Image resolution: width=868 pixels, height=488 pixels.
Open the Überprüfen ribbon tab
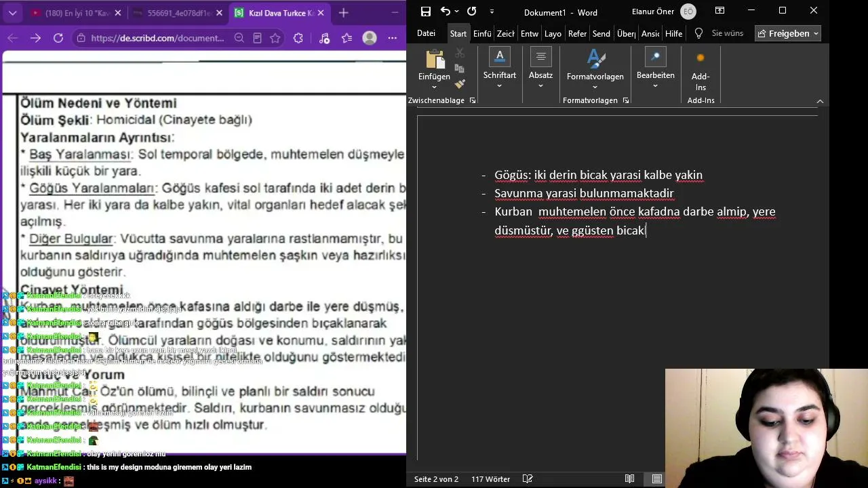coord(626,33)
